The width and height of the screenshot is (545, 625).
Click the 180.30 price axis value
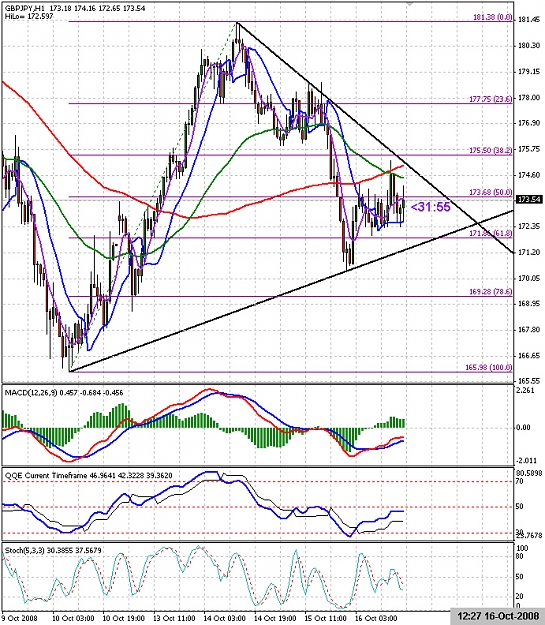(529, 46)
